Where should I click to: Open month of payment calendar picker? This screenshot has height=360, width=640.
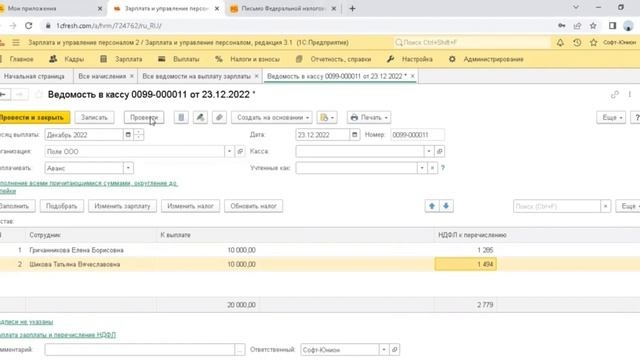point(128,135)
